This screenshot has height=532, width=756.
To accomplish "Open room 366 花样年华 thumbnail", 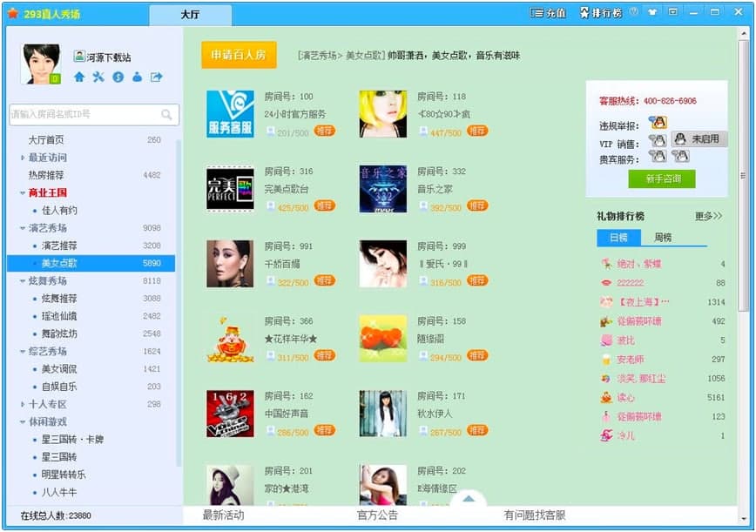I will point(230,339).
